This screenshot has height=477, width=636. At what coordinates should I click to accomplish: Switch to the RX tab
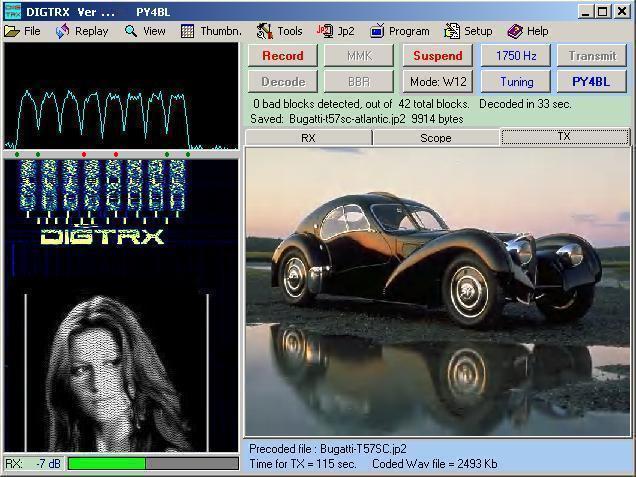tap(308, 138)
